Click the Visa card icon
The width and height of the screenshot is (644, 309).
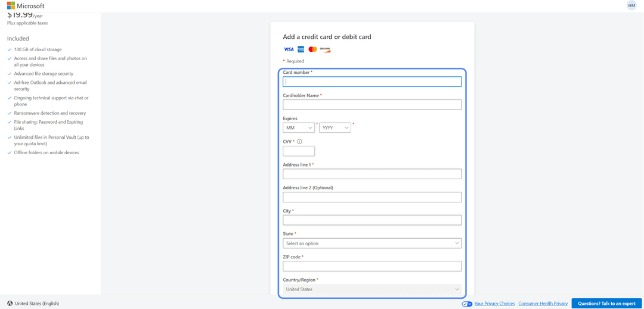[x=289, y=49]
